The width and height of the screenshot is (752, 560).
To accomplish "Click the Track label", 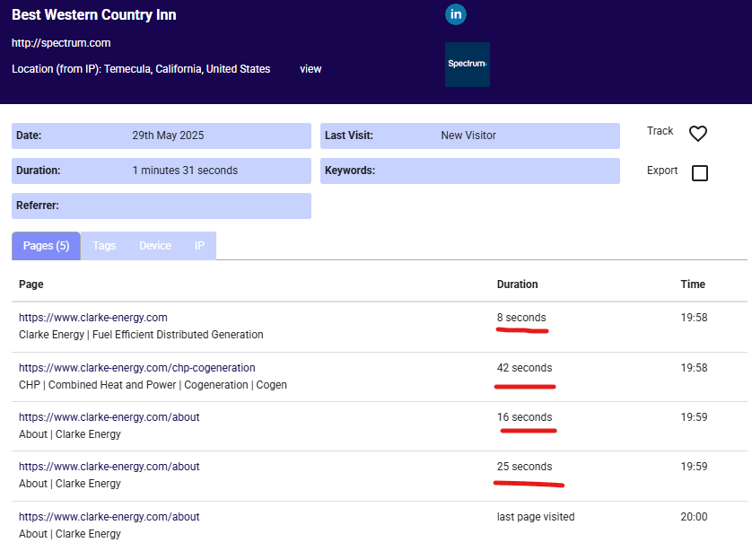I will [660, 131].
